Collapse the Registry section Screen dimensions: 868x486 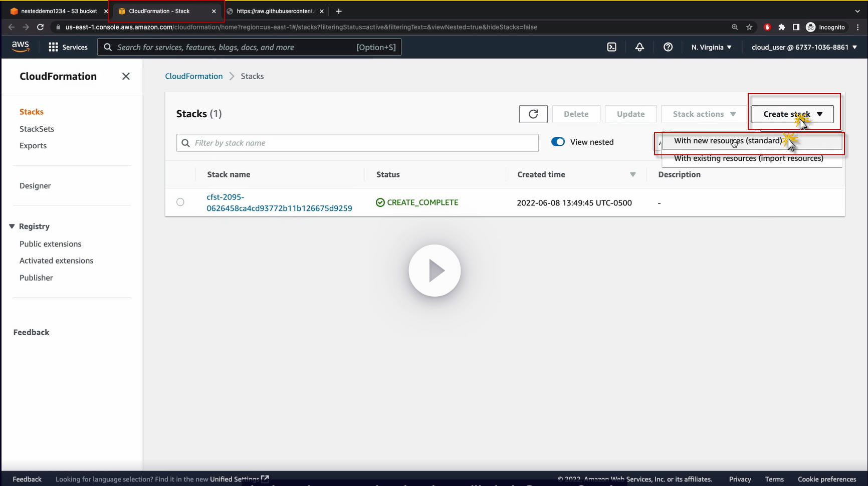coord(12,226)
